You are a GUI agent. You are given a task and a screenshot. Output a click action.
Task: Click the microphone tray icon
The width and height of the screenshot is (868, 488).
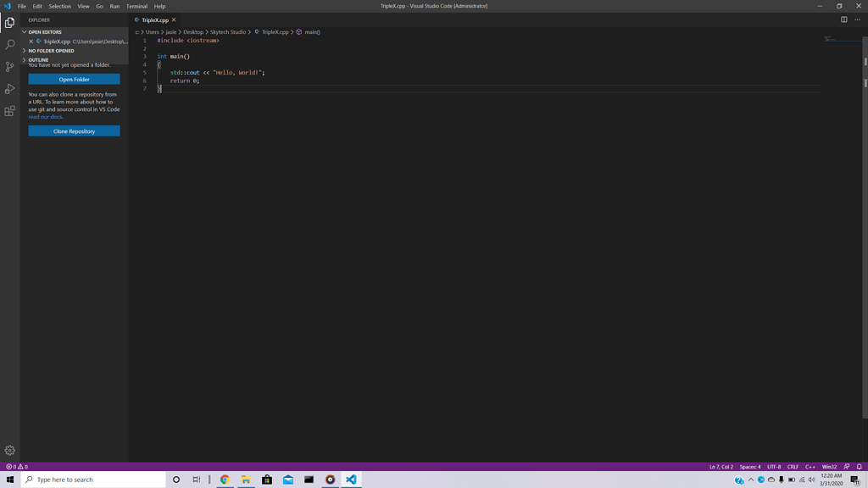tap(781, 480)
